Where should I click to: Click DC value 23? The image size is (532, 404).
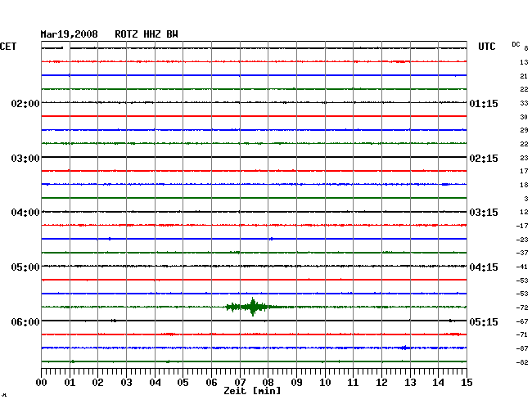(524, 158)
